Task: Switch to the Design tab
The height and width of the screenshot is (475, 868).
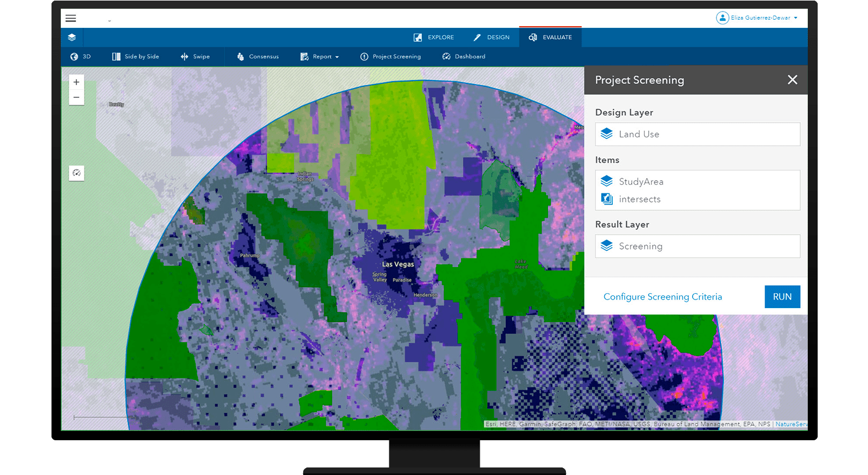Action: [x=491, y=38]
